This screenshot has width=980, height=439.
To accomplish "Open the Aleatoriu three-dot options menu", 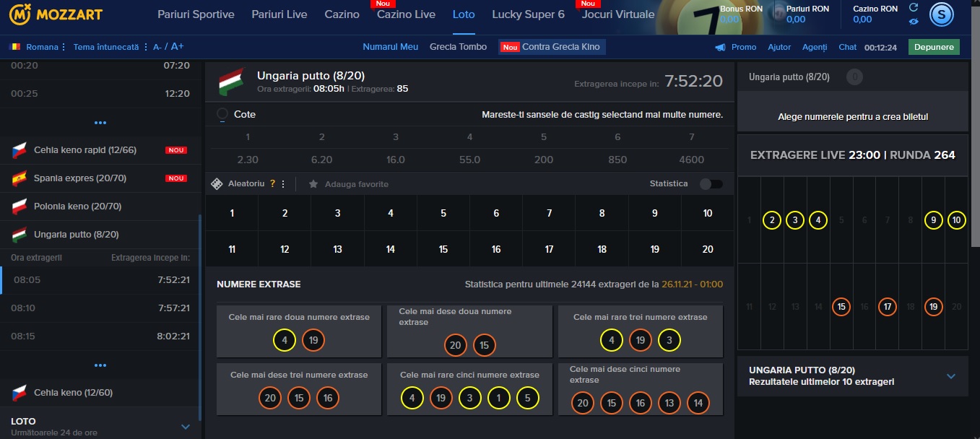I will pos(283,184).
